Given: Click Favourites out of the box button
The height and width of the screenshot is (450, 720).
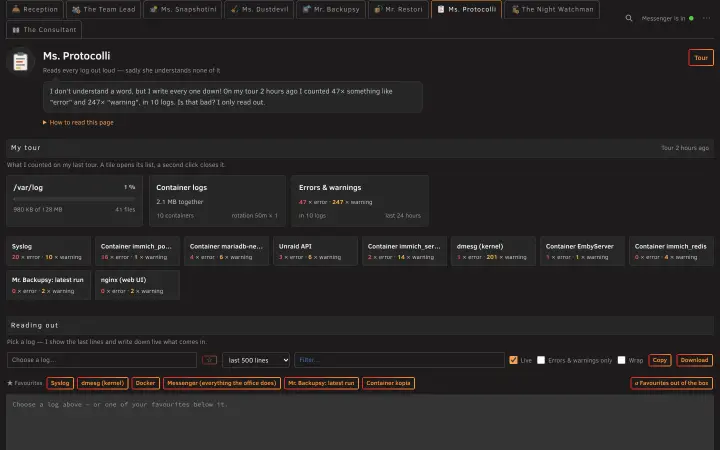Looking at the screenshot, I should coord(671,383).
